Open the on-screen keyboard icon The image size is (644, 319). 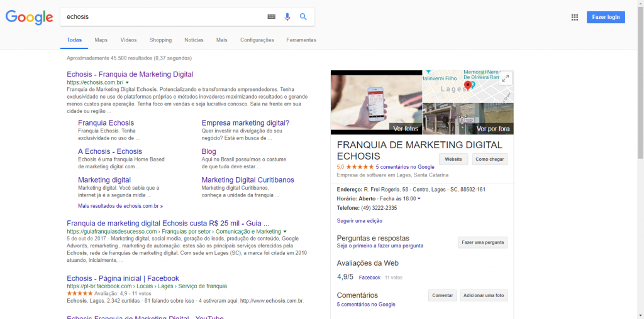(x=271, y=17)
